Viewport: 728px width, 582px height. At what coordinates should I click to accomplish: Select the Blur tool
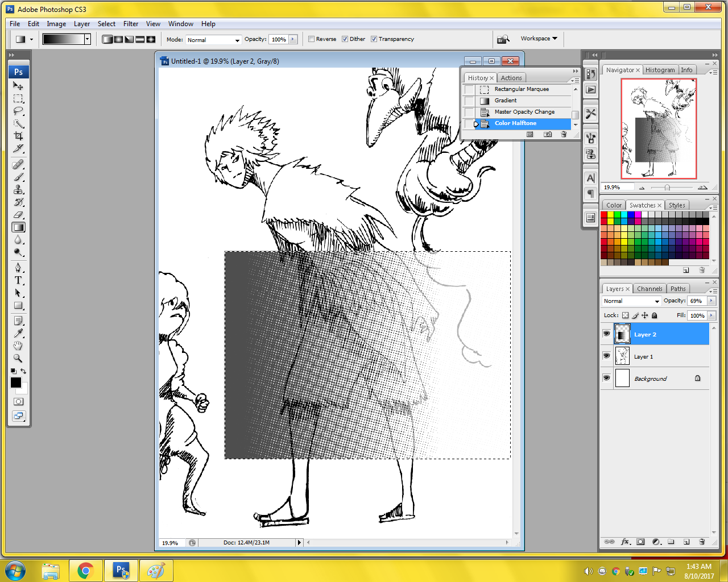point(18,239)
